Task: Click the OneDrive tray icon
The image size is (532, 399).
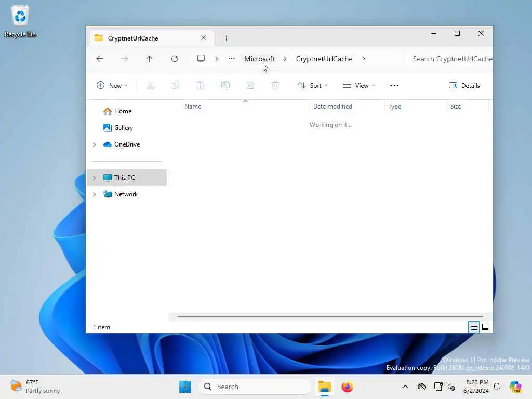Action: (422, 387)
